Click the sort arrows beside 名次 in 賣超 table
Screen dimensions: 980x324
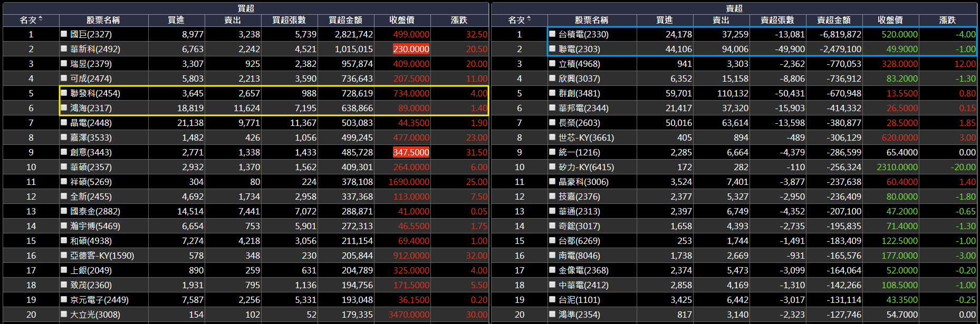click(529, 19)
